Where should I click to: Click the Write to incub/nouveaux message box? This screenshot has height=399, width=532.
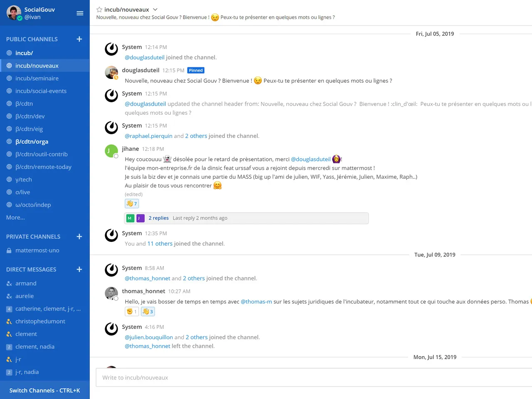pos(314,377)
